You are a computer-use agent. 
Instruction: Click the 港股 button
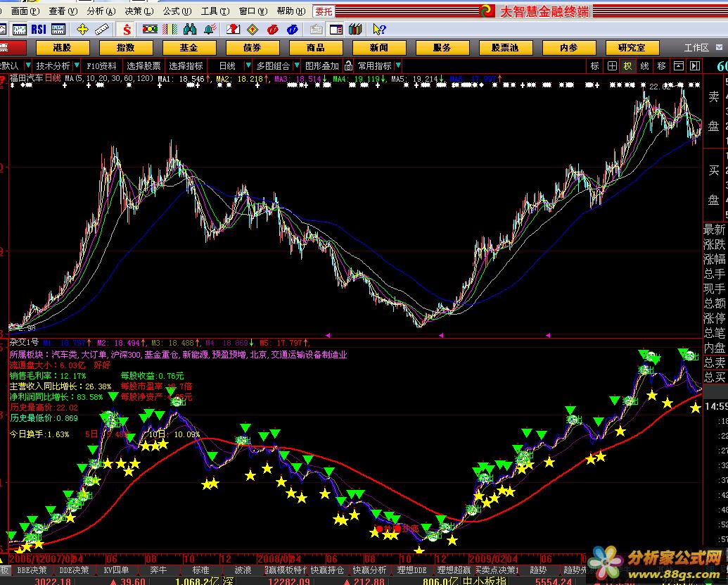click(63, 47)
